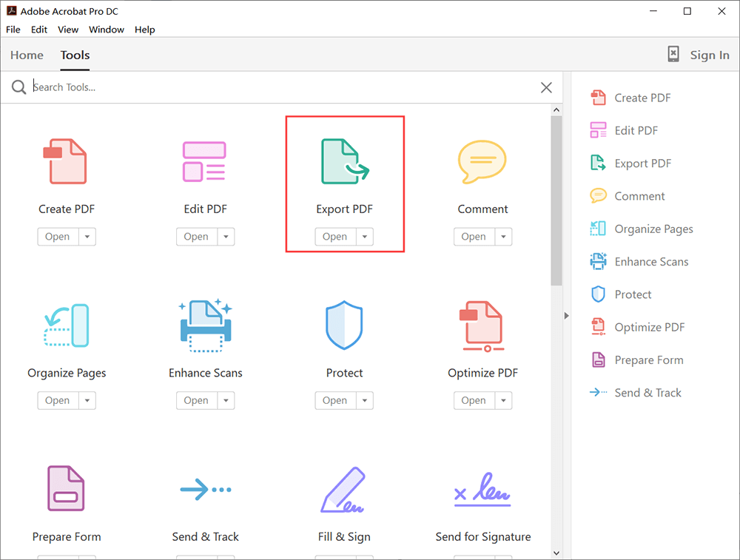740x560 pixels.
Task: Click the Prepare Form tool icon
Action: pyautogui.click(x=66, y=488)
